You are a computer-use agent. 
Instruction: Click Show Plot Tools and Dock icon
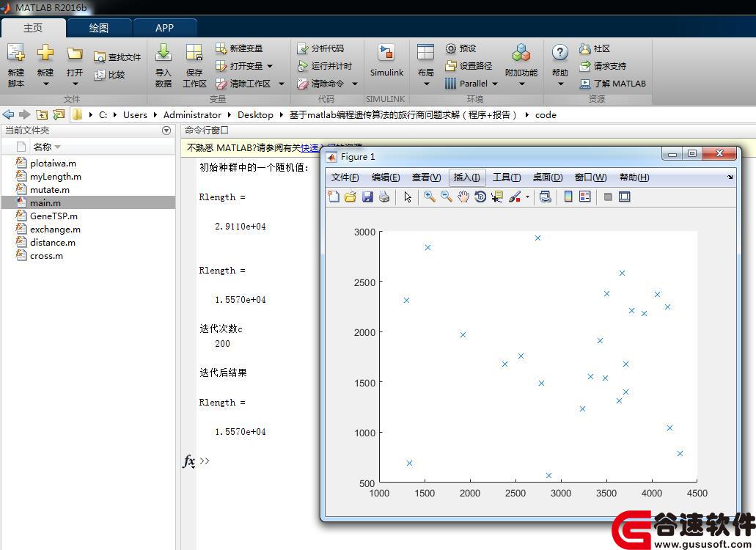[x=624, y=197]
